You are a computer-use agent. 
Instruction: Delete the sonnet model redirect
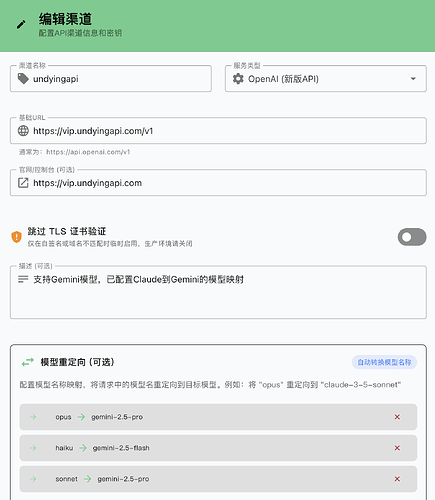click(397, 479)
